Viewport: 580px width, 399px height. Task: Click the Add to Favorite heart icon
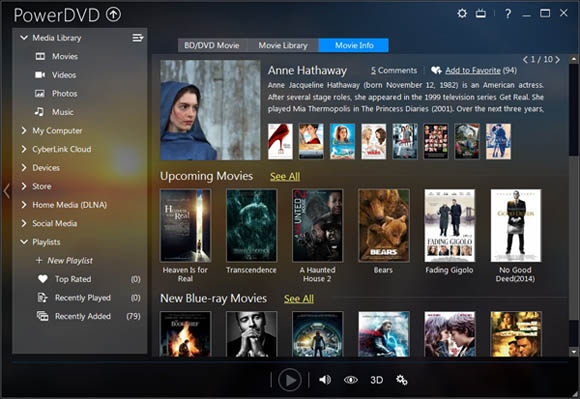point(436,70)
